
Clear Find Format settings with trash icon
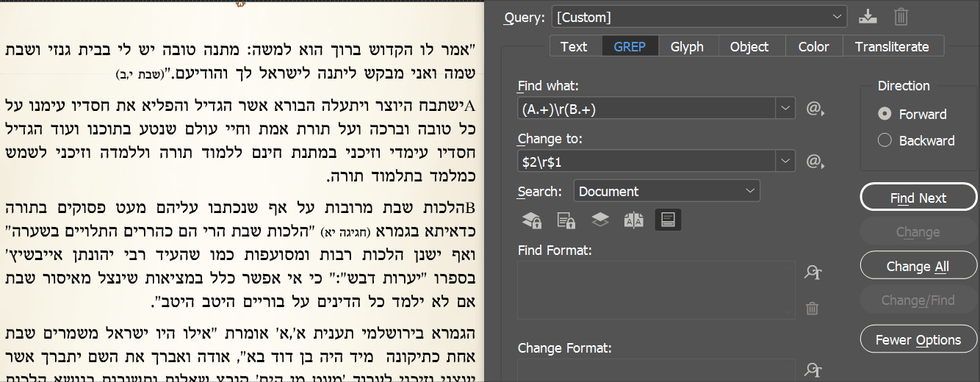[x=813, y=309]
